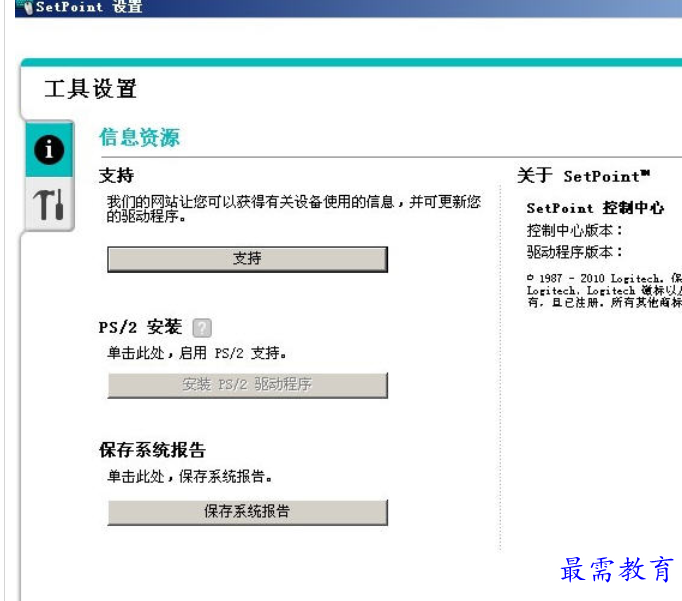Click the 保存系统报告 section heading
The width and height of the screenshot is (682, 601).
[x=152, y=450]
